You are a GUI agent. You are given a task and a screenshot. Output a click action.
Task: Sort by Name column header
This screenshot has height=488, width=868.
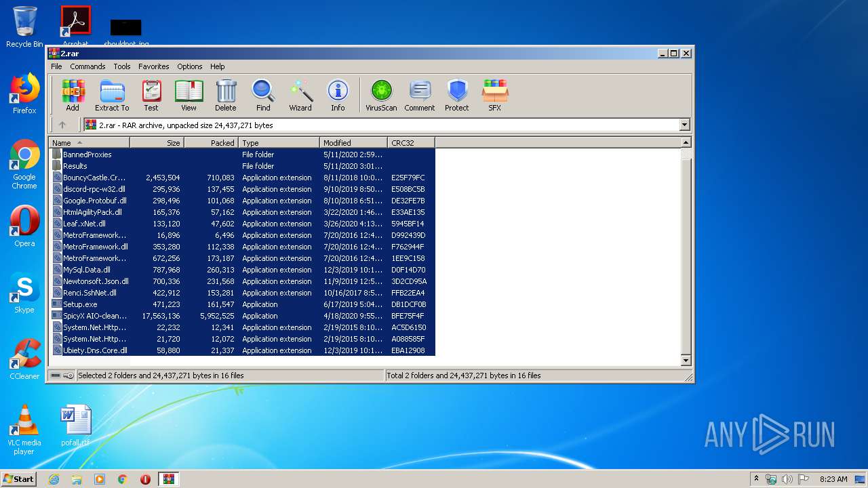[89, 143]
